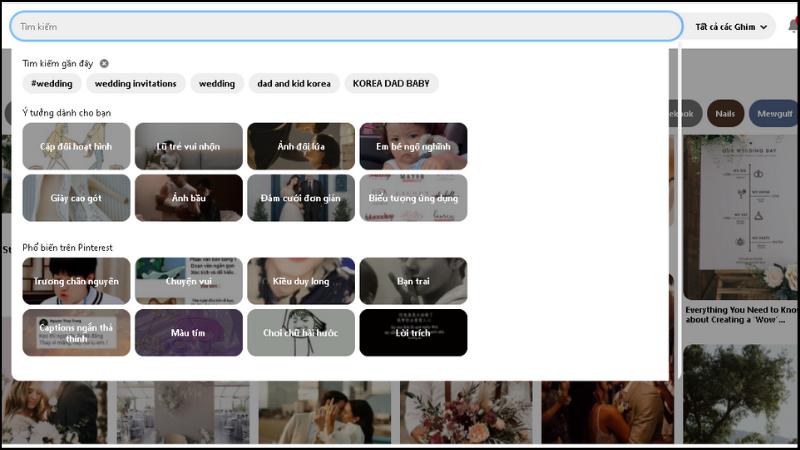Select the 'Mewgulf' filter tab
The image size is (800, 450).
(774, 114)
